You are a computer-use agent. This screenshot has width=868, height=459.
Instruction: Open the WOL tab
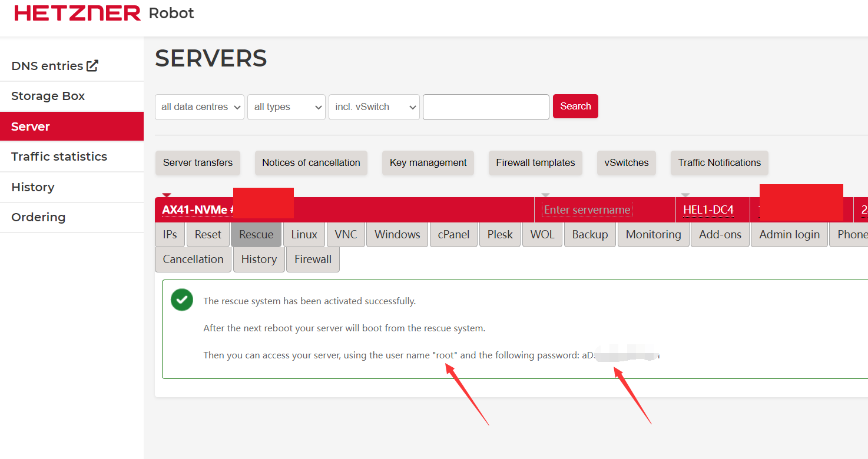click(x=542, y=234)
